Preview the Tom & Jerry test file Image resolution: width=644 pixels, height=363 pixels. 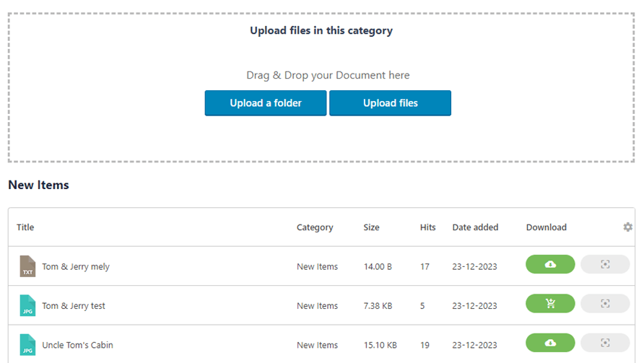pyautogui.click(x=605, y=304)
